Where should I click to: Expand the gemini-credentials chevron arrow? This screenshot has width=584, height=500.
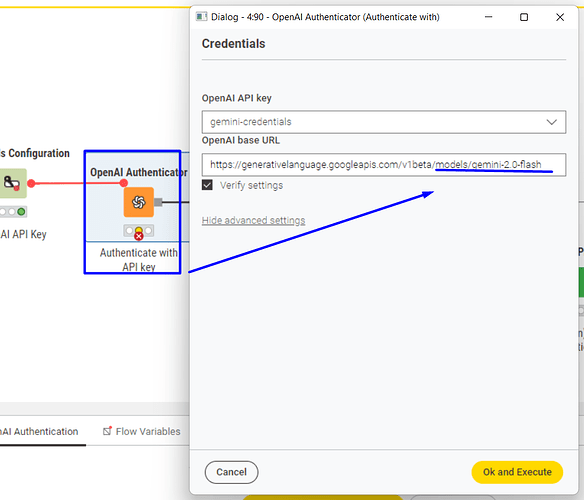click(x=552, y=122)
